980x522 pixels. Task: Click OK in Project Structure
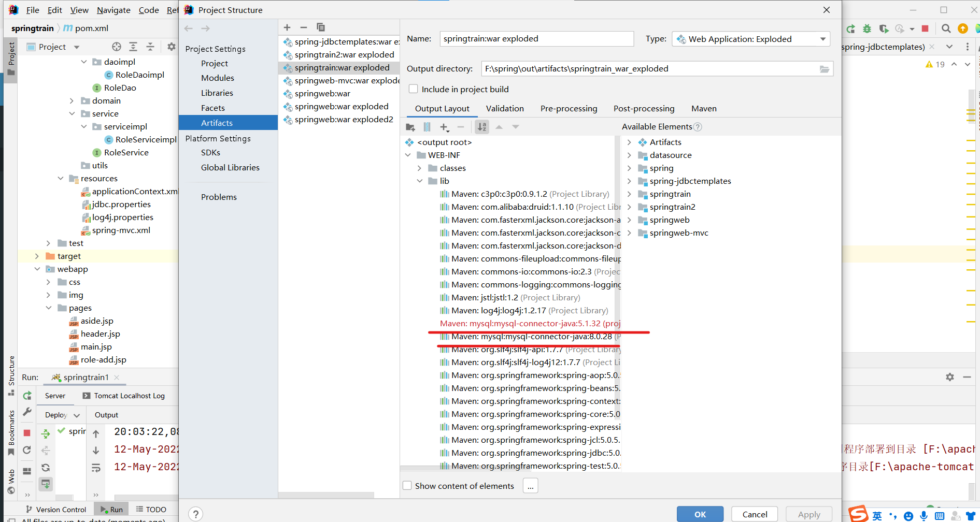[x=700, y=514]
